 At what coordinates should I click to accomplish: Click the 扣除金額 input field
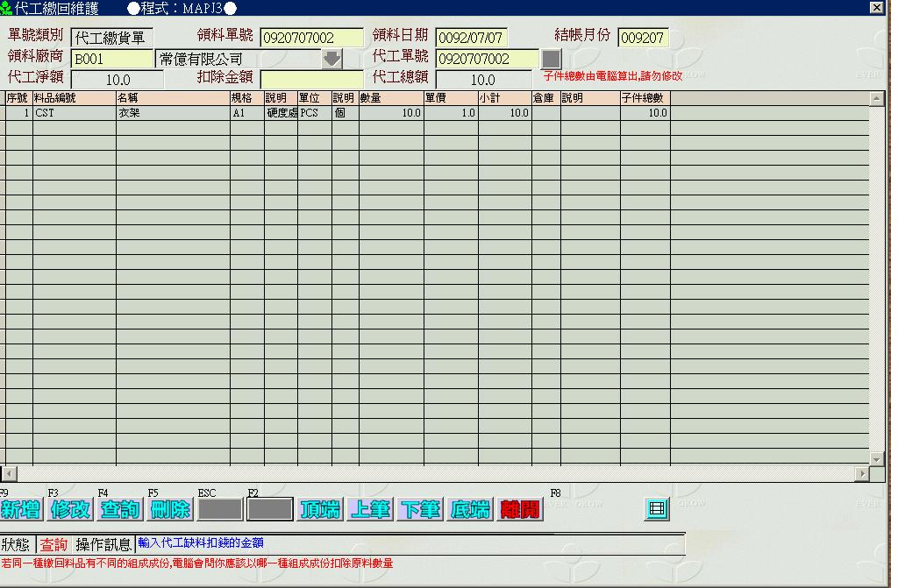(311, 80)
